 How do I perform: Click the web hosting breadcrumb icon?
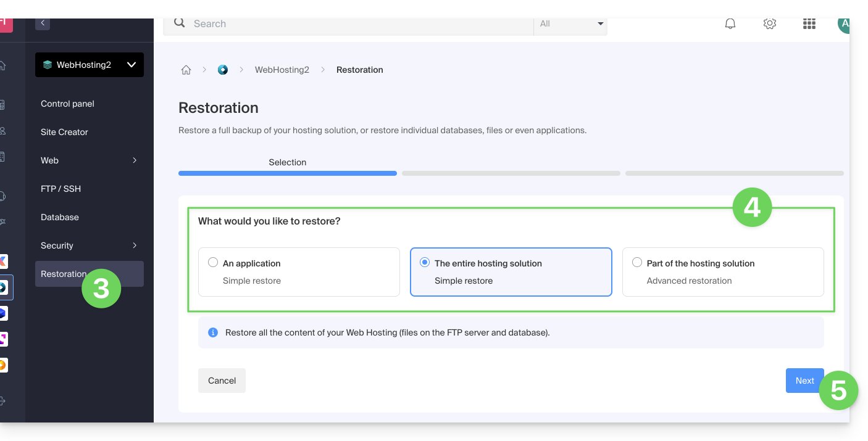tap(223, 70)
